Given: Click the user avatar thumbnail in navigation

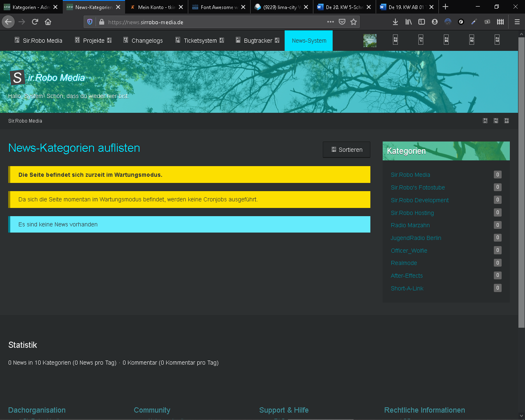Looking at the screenshot, I should coord(370,41).
